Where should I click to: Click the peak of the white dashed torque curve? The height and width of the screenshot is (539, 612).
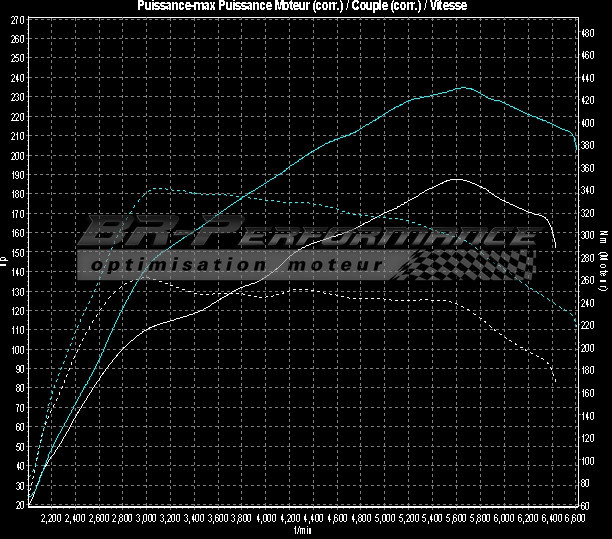point(138,278)
